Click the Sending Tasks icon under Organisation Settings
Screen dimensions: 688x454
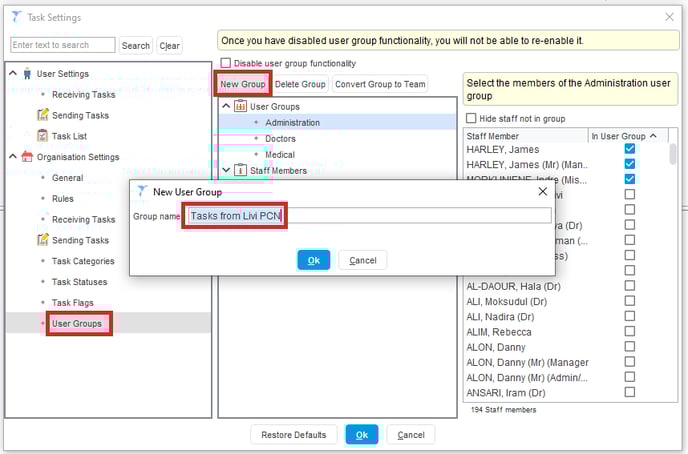42,240
